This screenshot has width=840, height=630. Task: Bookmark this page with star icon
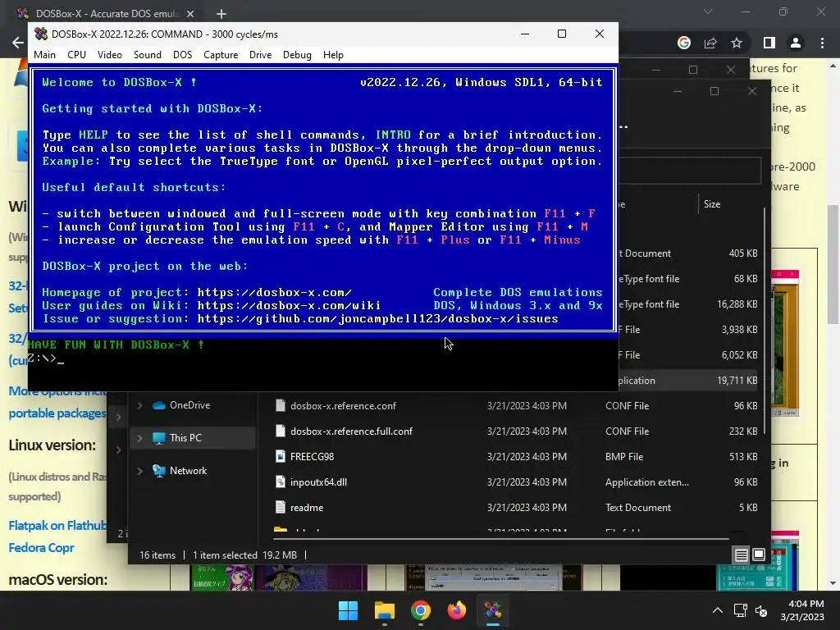tap(737, 43)
